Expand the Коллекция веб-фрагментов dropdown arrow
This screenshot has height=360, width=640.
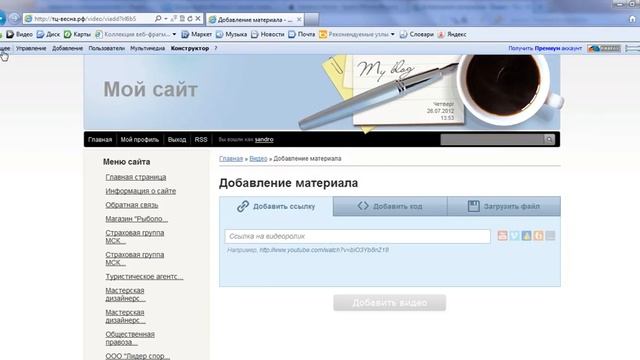174,34
